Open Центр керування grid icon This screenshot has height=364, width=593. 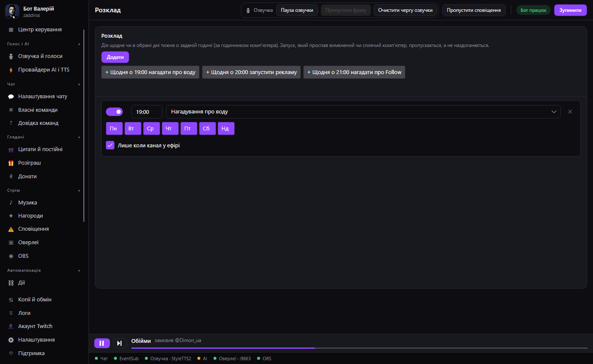tap(11, 30)
